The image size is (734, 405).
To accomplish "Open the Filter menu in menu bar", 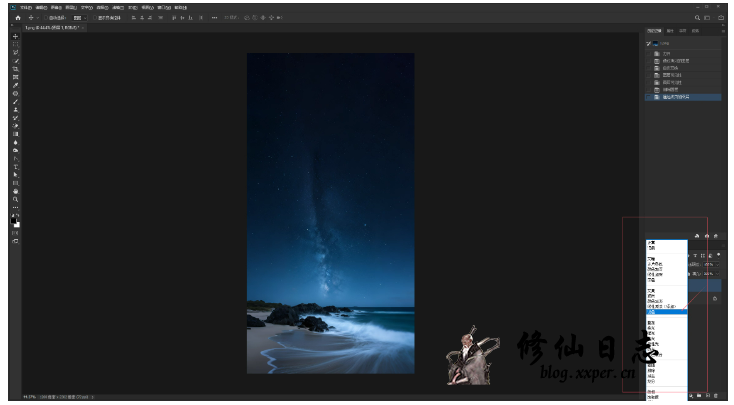I will [x=119, y=7].
